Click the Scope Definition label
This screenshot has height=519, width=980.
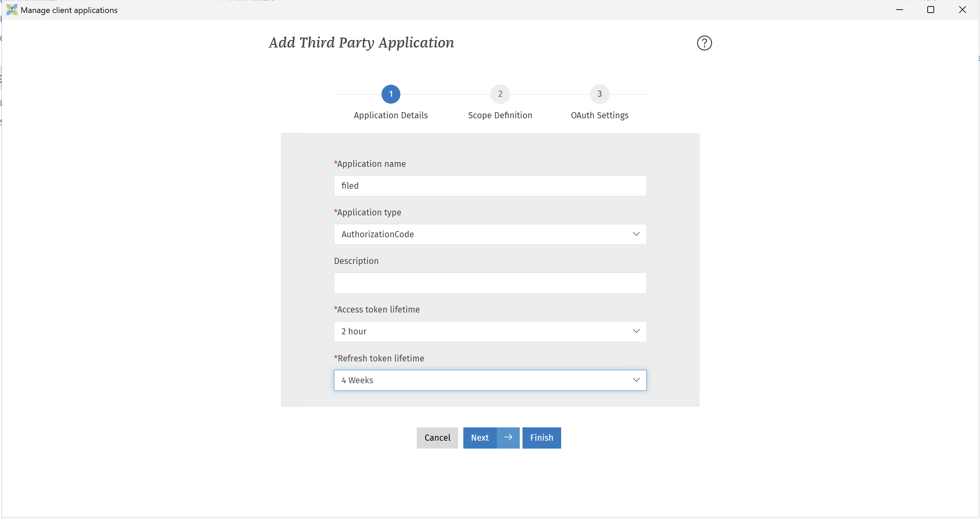coord(500,115)
